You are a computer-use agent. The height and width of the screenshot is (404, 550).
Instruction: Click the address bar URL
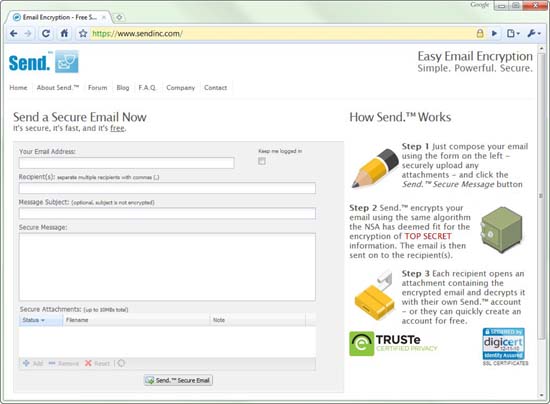[x=137, y=34]
